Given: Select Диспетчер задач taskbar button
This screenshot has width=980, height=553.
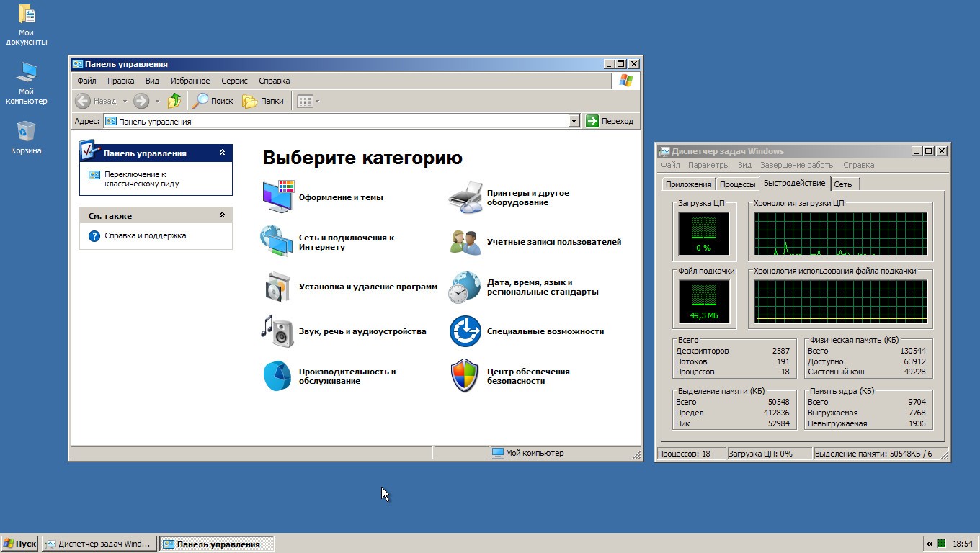Looking at the screenshot, I should click(x=99, y=544).
